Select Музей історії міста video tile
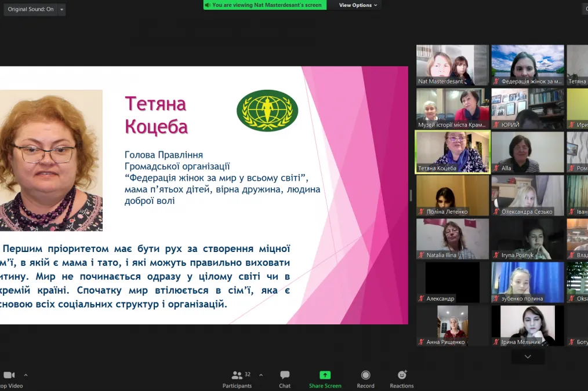The height and width of the screenshot is (391, 588). 453,109
